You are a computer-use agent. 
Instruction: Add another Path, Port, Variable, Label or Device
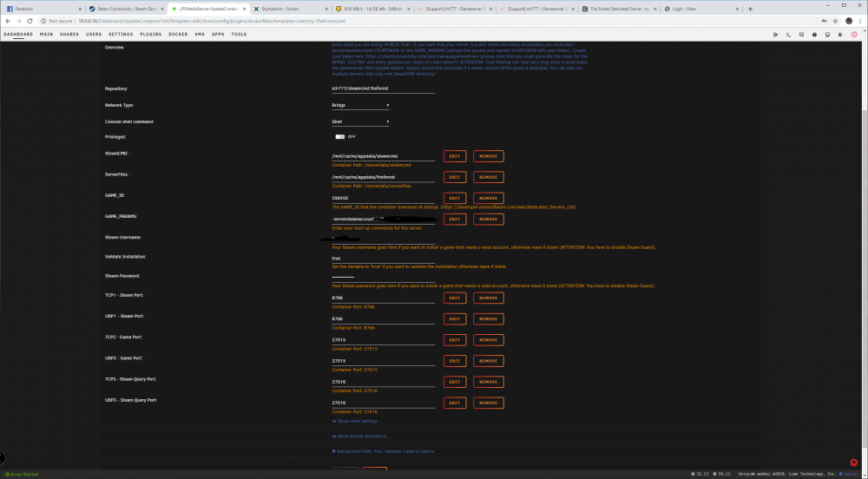click(x=383, y=451)
